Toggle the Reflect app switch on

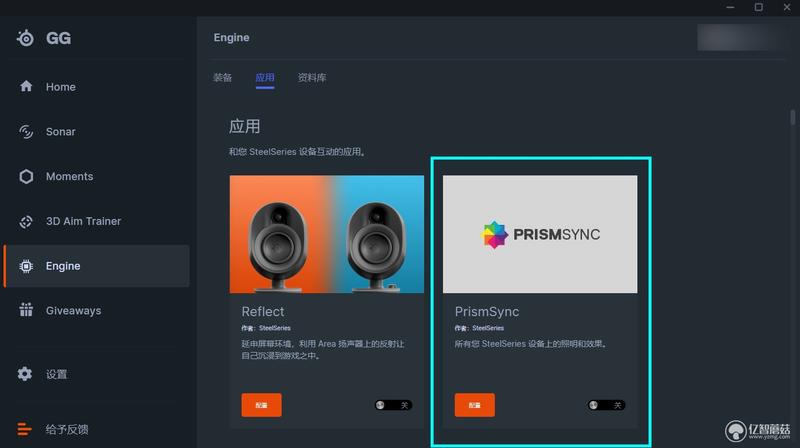(393, 405)
